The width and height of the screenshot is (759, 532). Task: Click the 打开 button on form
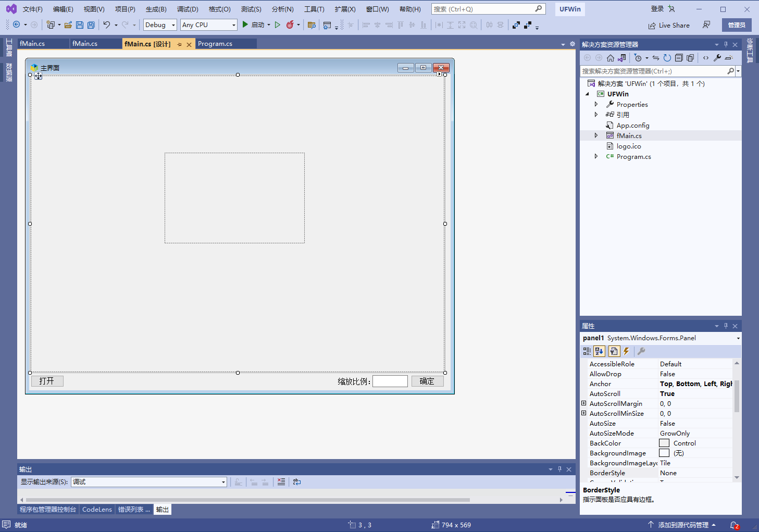point(47,381)
